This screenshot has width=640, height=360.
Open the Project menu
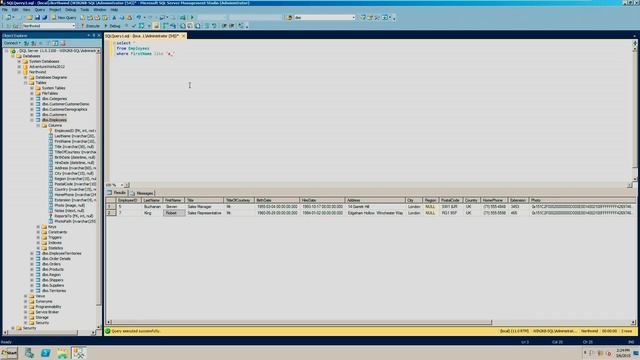(55, 9)
